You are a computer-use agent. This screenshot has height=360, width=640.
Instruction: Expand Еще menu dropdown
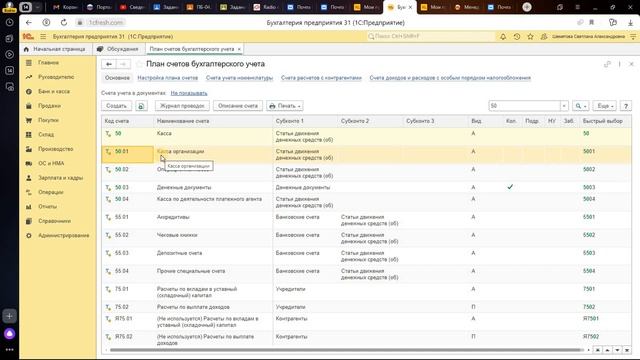click(604, 106)
